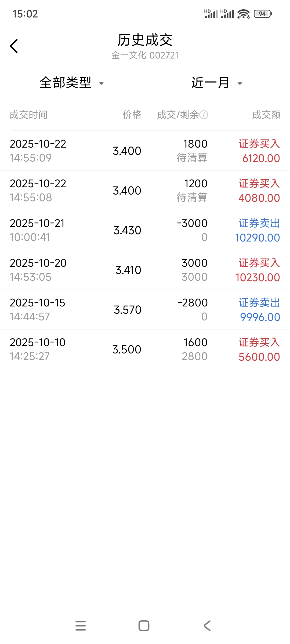Select the 2025-10-10 buy of 1600 shares
290x644 pixels.
point(145,349)
